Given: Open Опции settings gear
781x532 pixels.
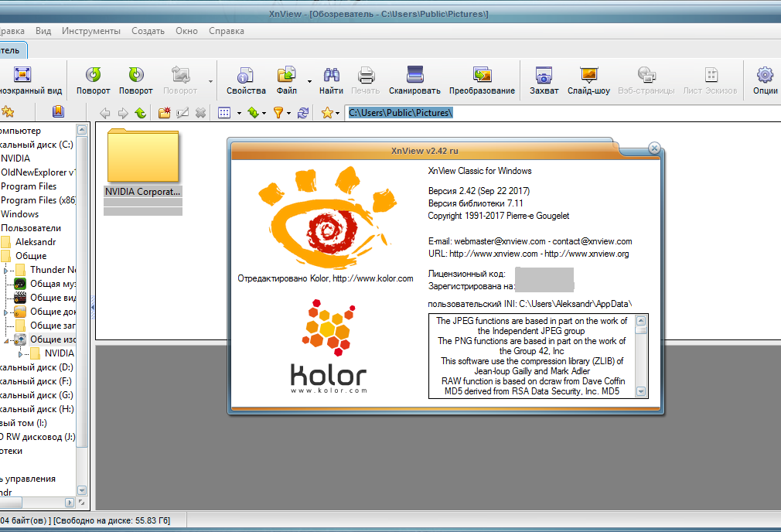Looking at the screenshot, I should (x=765, y=75).
